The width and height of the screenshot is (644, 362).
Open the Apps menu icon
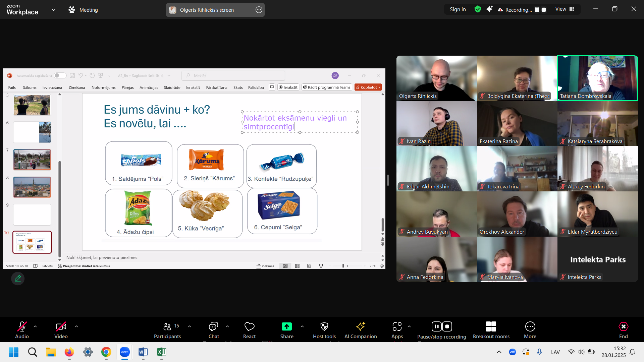click(397, 326)
